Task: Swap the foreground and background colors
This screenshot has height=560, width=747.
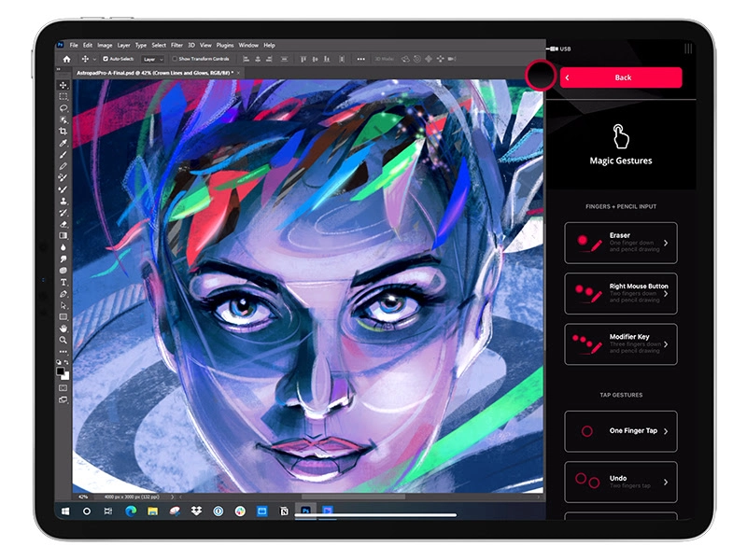Action: (66, 362)
